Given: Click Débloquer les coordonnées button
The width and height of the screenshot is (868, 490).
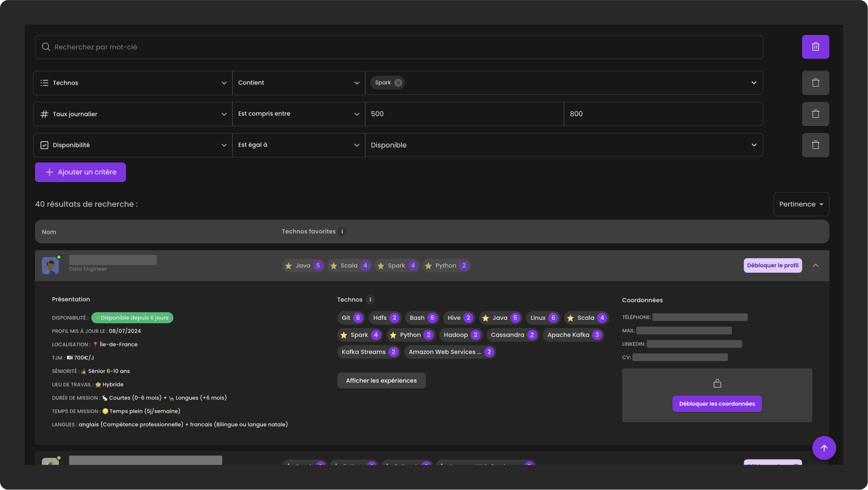Looking at the screenshot, I should [x=717, y=404].
